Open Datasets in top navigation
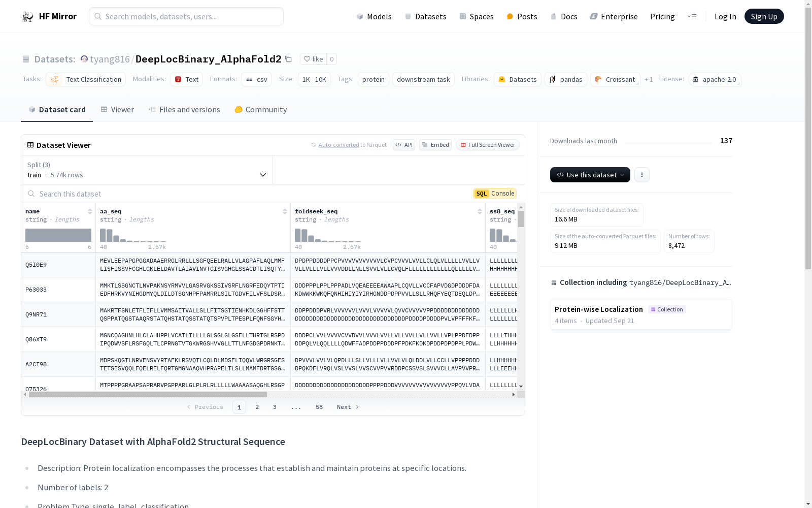The height and width of the screenshot is (508, 812). [425, 16]
